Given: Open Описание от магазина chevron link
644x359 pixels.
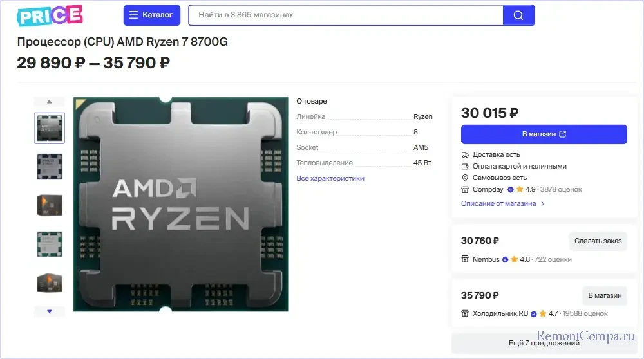Looking at the screenshot, I should click(x=503, y=203).
